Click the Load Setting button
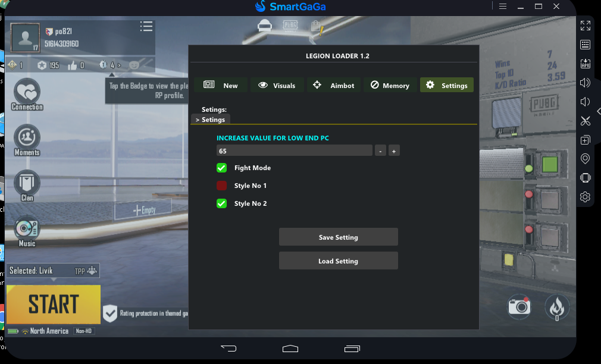 (339, 261)
